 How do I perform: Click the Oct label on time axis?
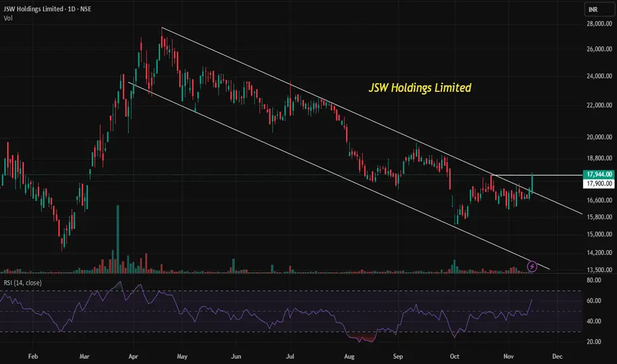pos(455,356)
